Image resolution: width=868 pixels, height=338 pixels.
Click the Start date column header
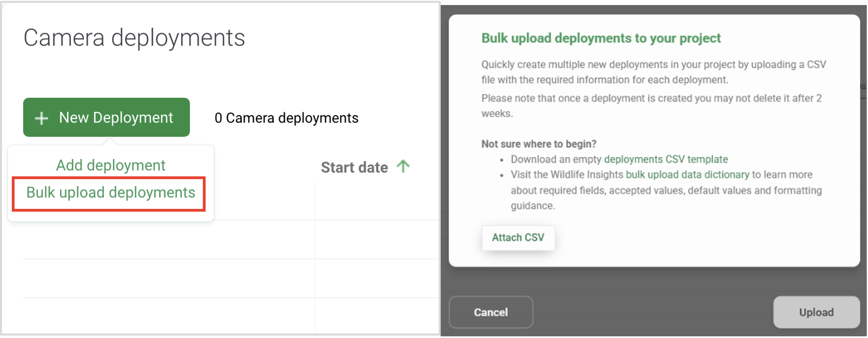coord(354,167)
